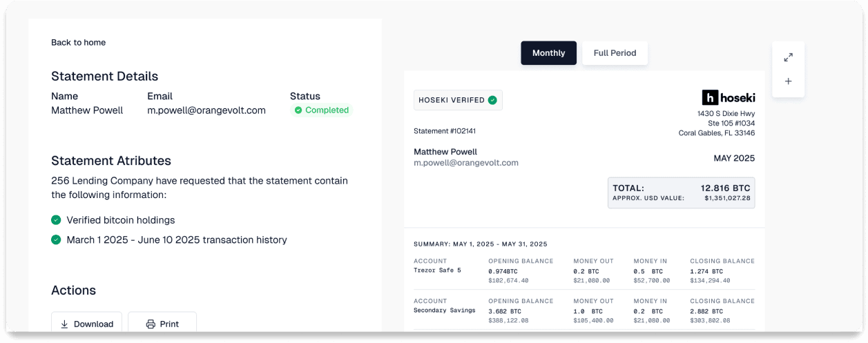
Task: Click the transaction history check icon
Action: (56, 240)
